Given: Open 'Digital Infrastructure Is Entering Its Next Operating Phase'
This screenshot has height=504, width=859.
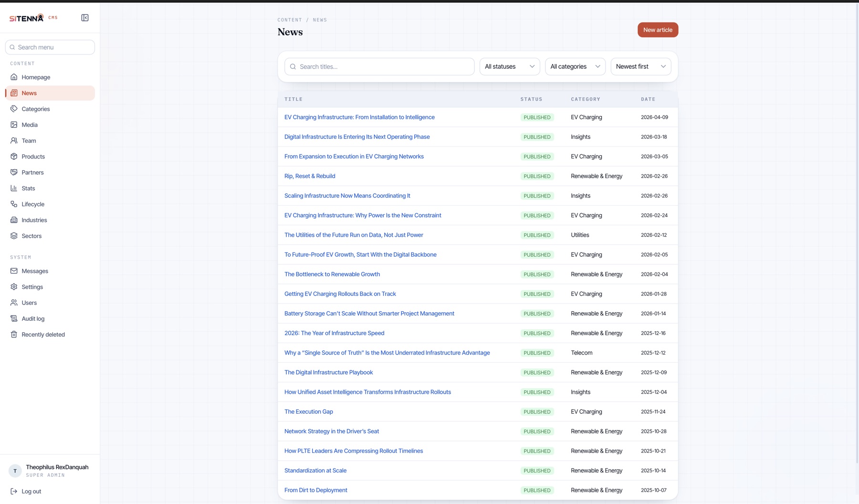Looking at the screenshot, I should (357, 137).
